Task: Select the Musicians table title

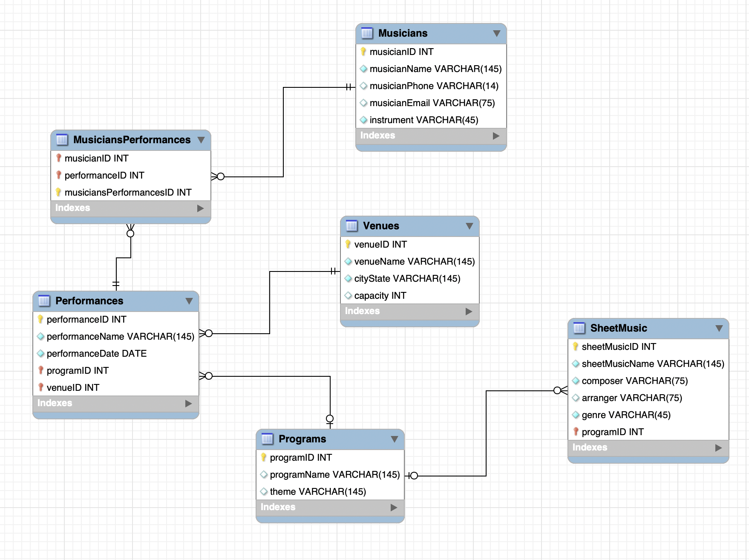Action: tap(403, 33)
